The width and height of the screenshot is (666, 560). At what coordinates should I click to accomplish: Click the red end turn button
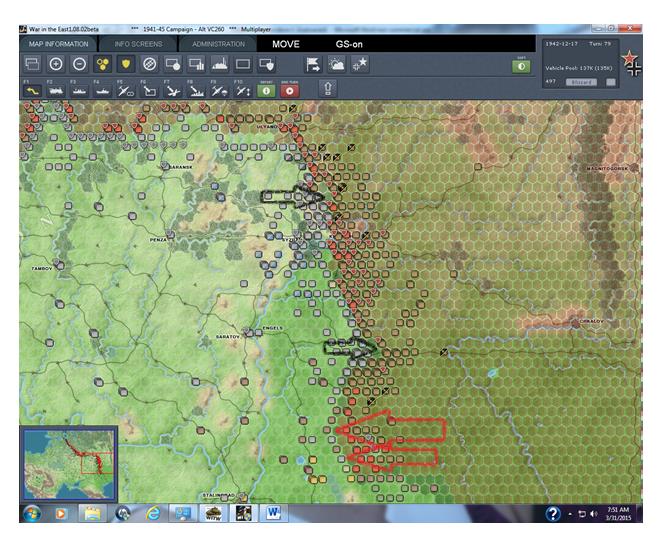click(x=290, y=91)
